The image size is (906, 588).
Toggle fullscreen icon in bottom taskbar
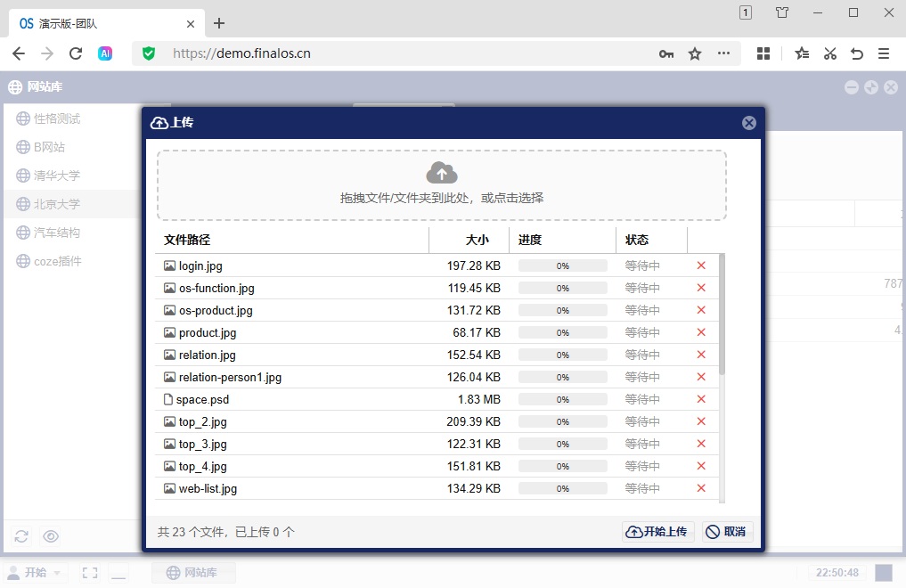pyautogui.click(x=90, y=572)
